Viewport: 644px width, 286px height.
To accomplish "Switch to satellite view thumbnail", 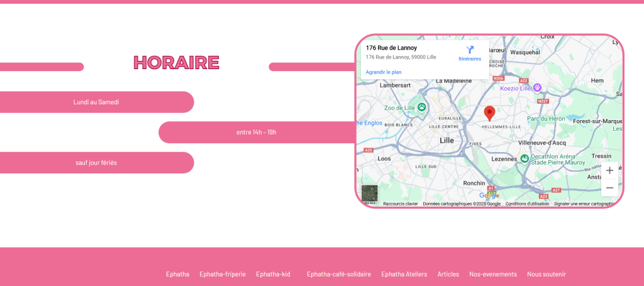I will click(370, 193).
